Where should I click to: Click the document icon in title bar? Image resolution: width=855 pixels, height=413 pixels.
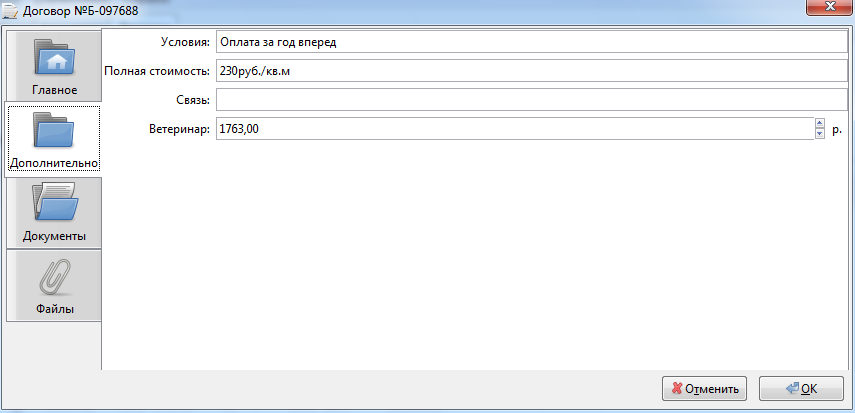pyautogui.click(x=11, y=11)
